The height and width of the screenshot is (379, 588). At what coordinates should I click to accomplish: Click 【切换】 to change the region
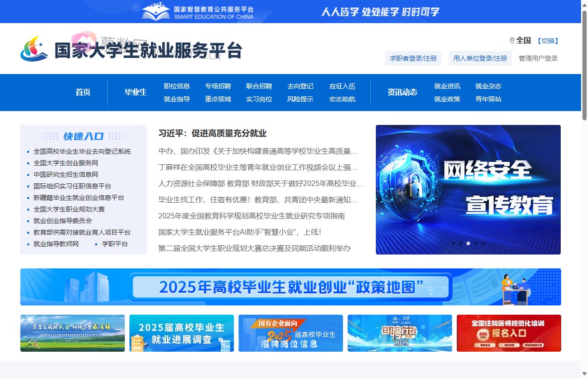(549, 41)
